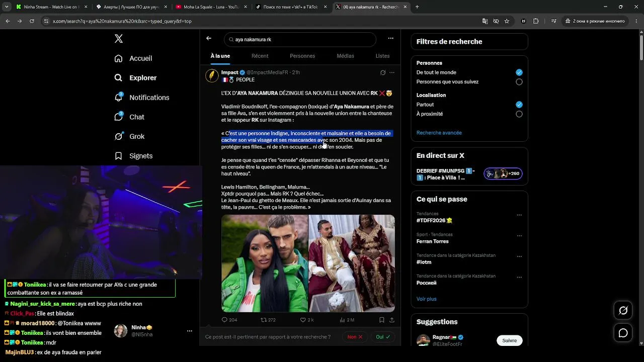Open the browser extensions puzzle icon
This screenshot has width=644, height=362.
pyautogui.click(x=536, y=21)
